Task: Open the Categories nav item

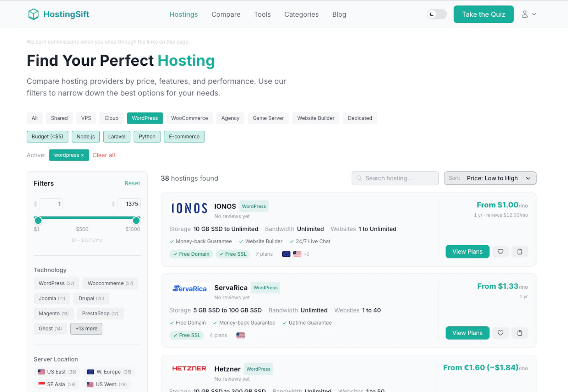Action: click(x=301, y=14)
